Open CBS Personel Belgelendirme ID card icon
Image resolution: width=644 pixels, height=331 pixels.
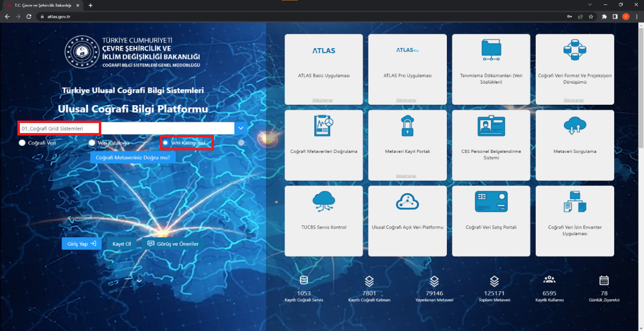(x=491, y=126)
